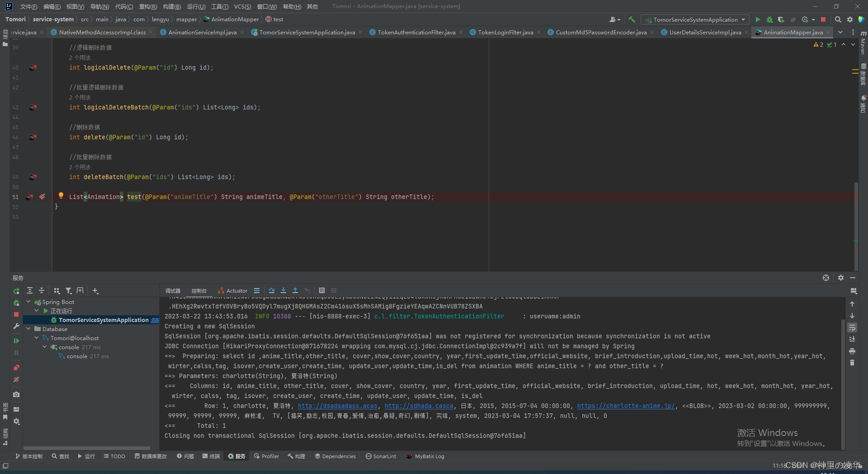Toggle soft-wrap in the console
Image resolution: width=868 pixels, height=474 pixels.
click(852, 327)
